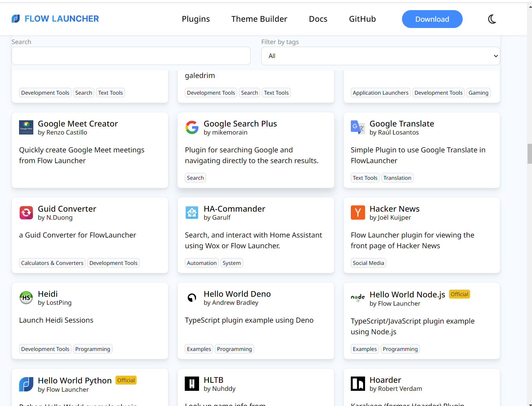Image resolution: width=532 pixels, height=406 pixels.
Task: Select the Translation tag on Google Translate
Action: coord(397,178)
